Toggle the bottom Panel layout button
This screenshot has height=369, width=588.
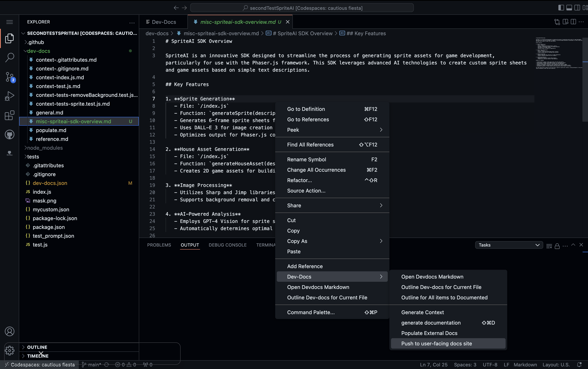click(569, 8)
